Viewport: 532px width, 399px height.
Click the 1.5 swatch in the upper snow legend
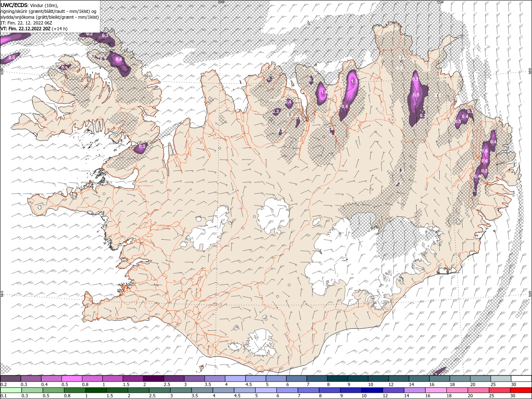[x=133, y=379]
